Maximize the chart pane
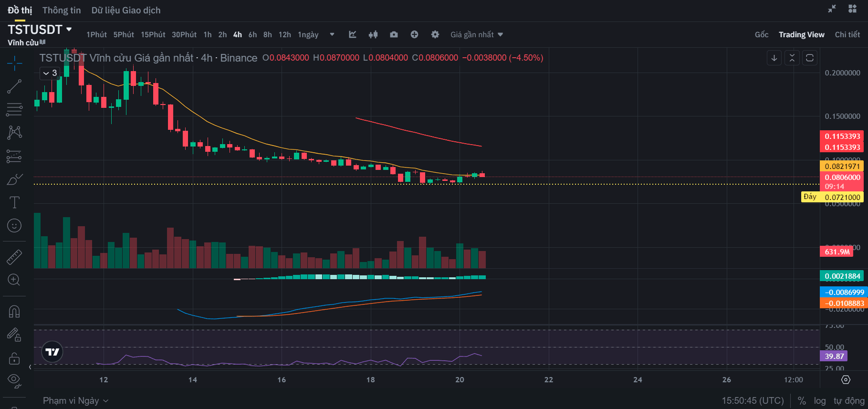868x409 pixels. 810,58
